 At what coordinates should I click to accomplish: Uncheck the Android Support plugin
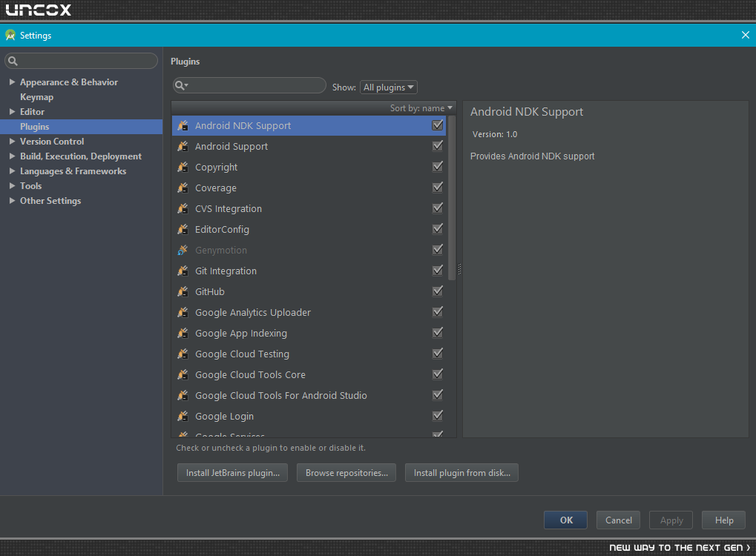437,146
